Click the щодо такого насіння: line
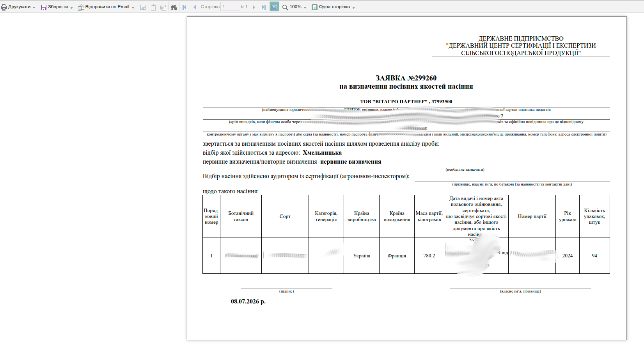Viewport: 644px width, 364px height. click(x=231, y=191)
